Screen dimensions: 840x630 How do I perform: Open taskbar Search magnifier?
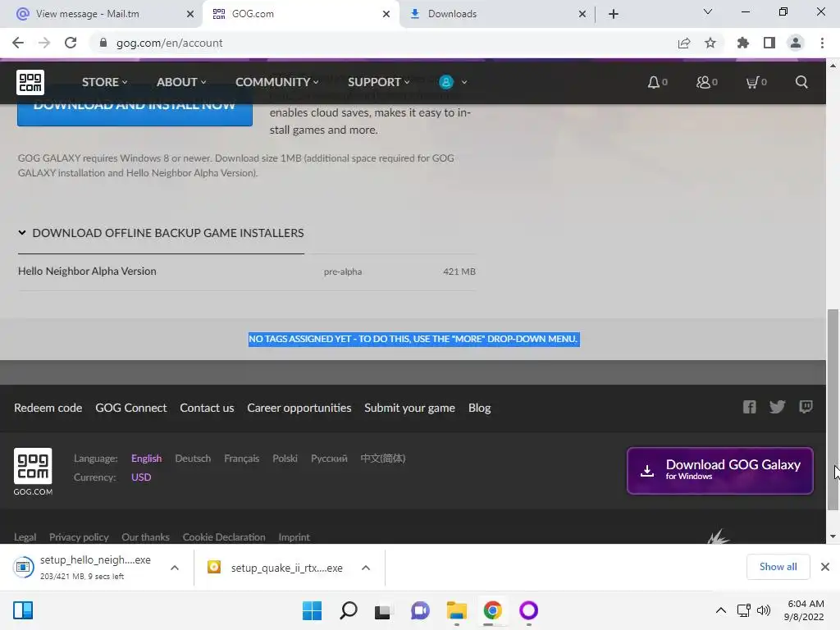[x=348, y=610]
